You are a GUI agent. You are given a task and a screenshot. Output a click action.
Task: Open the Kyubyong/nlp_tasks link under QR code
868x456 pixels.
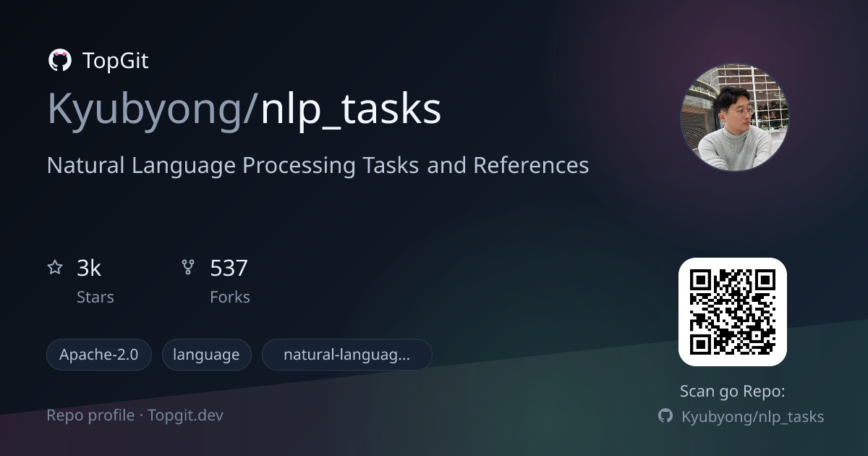[x=752, y=417]
